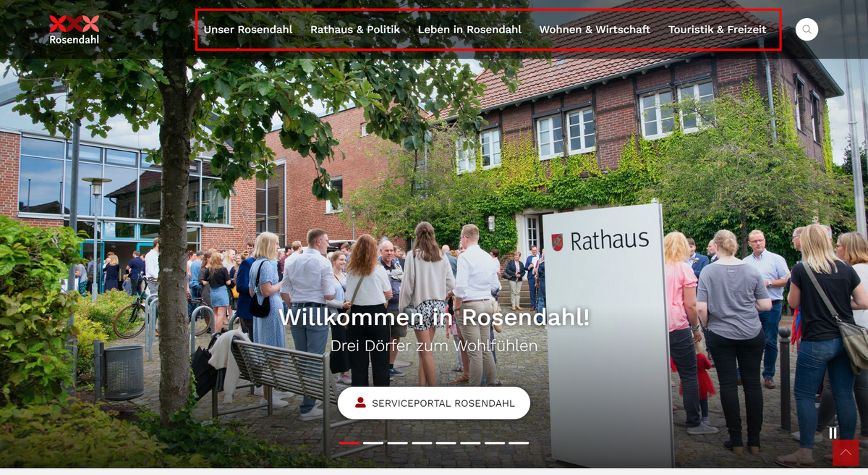868x475 pixels.
Task: Open the search magnifier icon
Action: [807, 30]
